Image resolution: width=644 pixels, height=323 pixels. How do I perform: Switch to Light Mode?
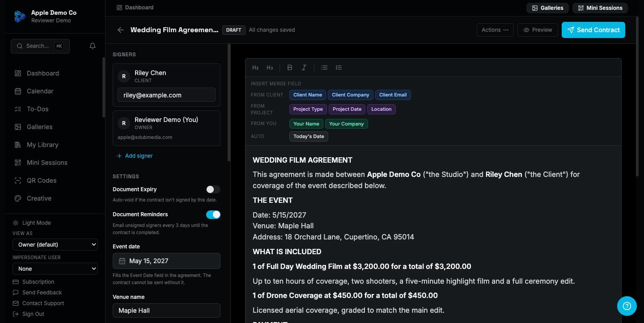[32, 223]
